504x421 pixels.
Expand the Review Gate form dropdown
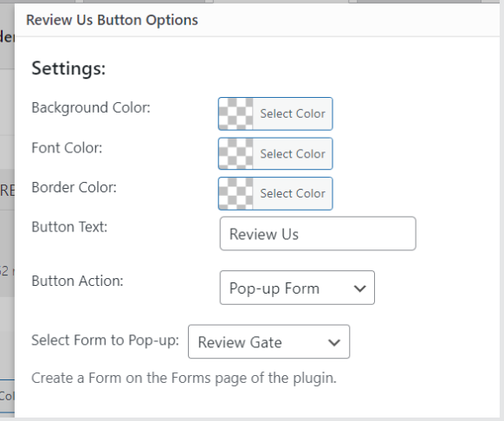269,341
